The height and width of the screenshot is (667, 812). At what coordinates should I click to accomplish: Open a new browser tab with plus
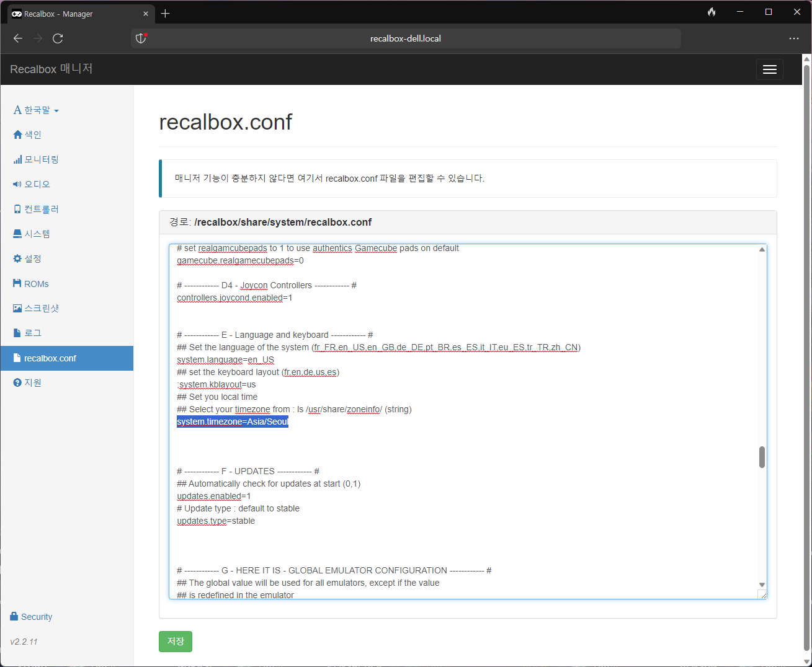click(165, 14)
